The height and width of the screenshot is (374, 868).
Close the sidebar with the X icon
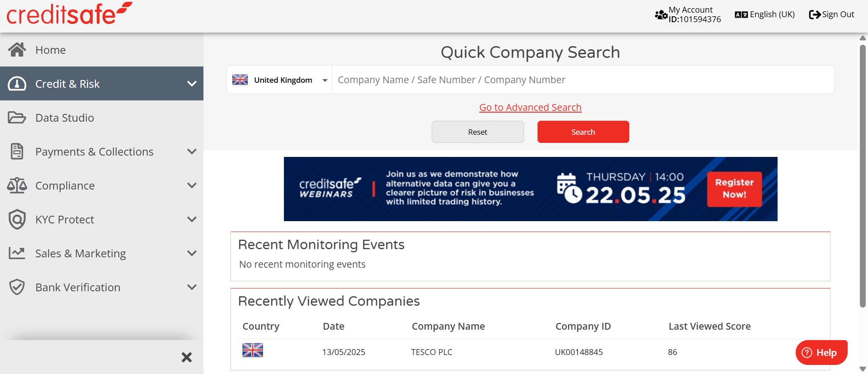click(x=186, y=357)
